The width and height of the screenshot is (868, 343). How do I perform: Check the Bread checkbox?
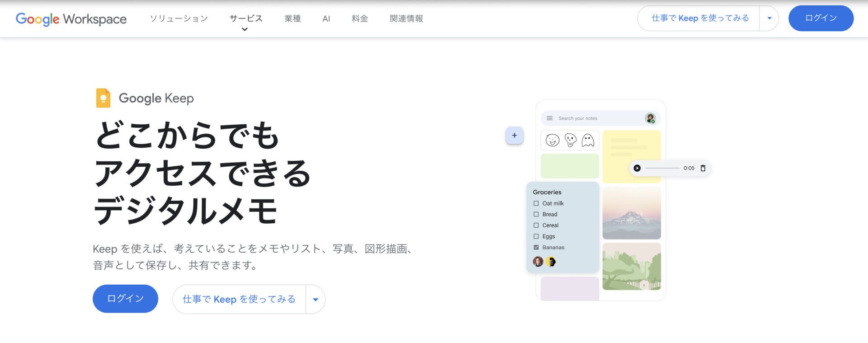pos(536,215)
